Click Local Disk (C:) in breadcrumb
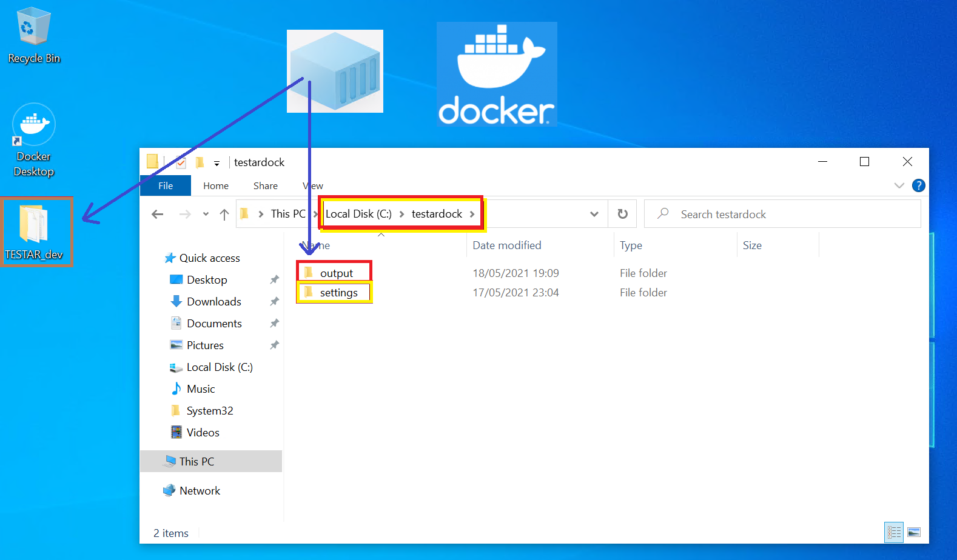The width and height of the screenshot is (957, 560). click(358, 214)
